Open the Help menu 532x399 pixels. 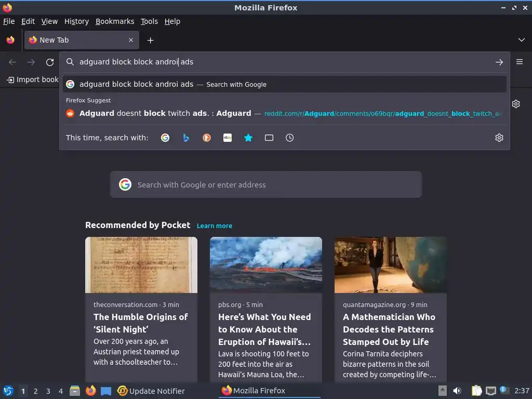point(172,21)
